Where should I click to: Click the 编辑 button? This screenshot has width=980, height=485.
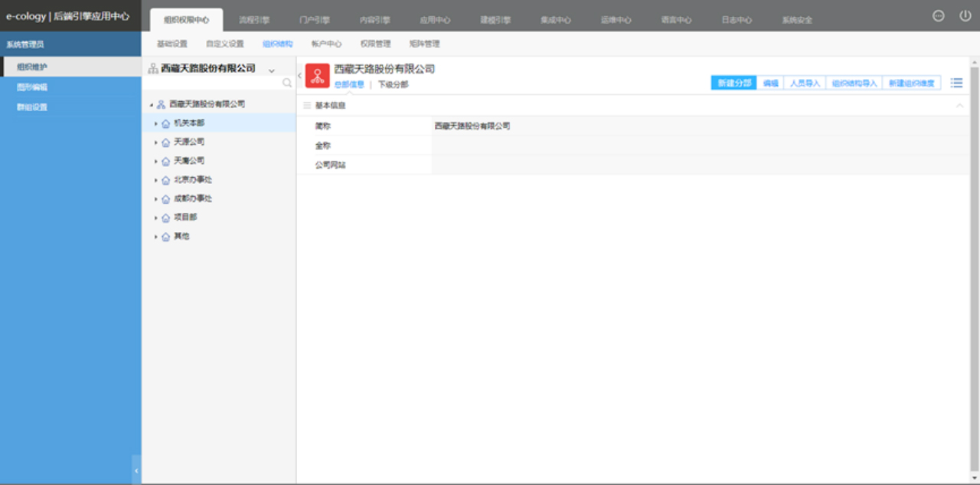771,83
